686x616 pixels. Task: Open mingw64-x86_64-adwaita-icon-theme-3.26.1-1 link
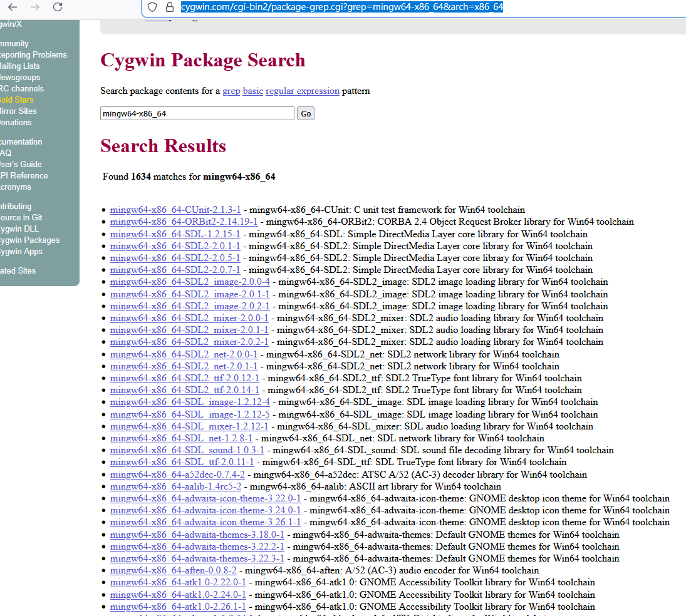point(205,522)
